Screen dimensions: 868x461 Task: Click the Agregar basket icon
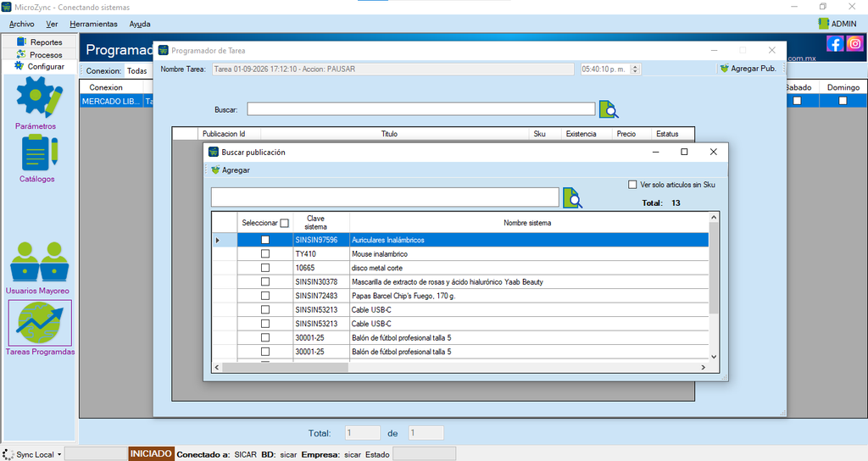(215, 169)
